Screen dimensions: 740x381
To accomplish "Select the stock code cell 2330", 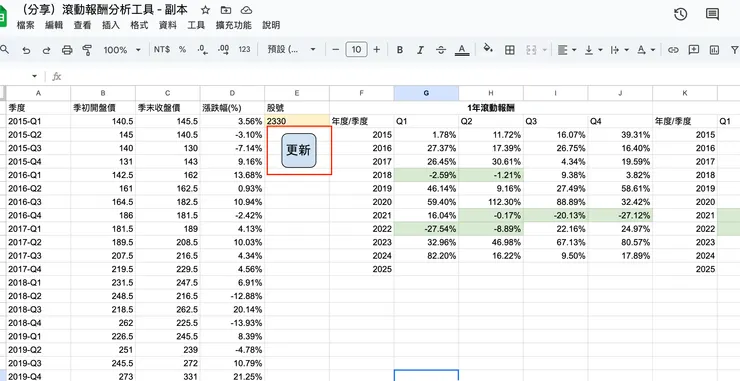I will pyautogui.click(x=297, y=121).
